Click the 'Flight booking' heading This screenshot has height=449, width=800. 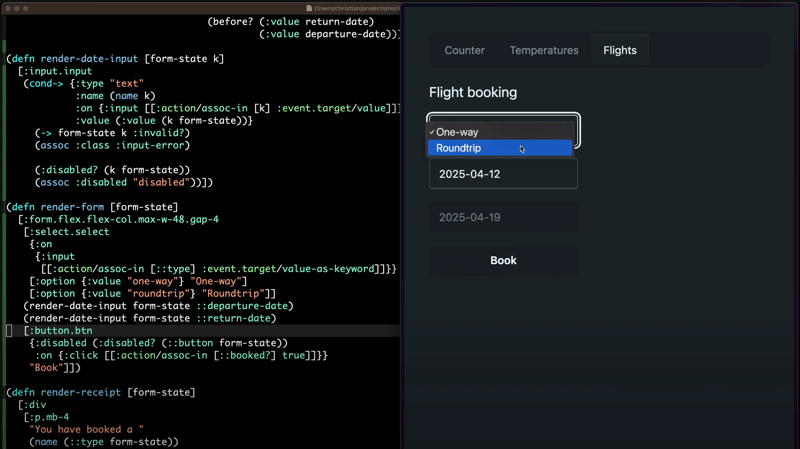click(x=473, y=92)
